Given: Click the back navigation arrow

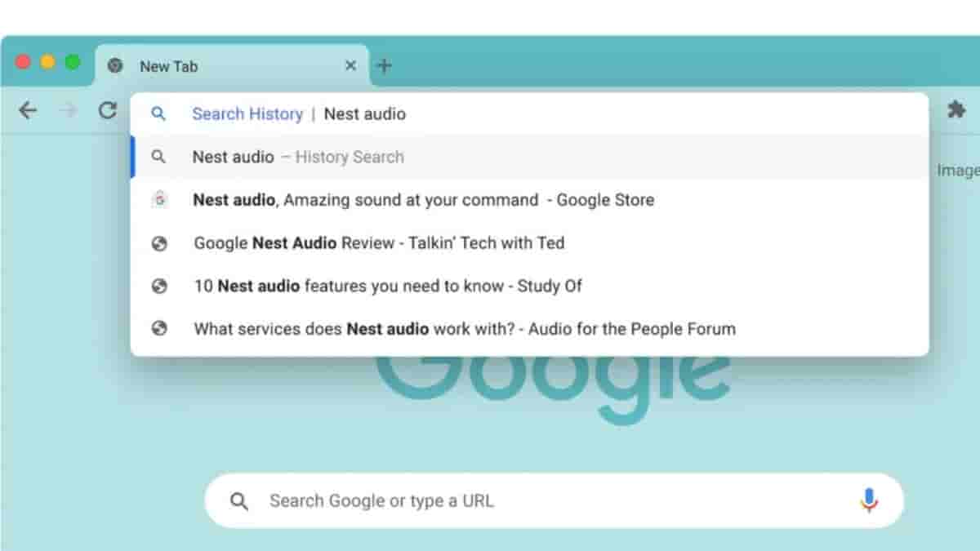Looking at the screenshot, I should [x=28, y=110].
